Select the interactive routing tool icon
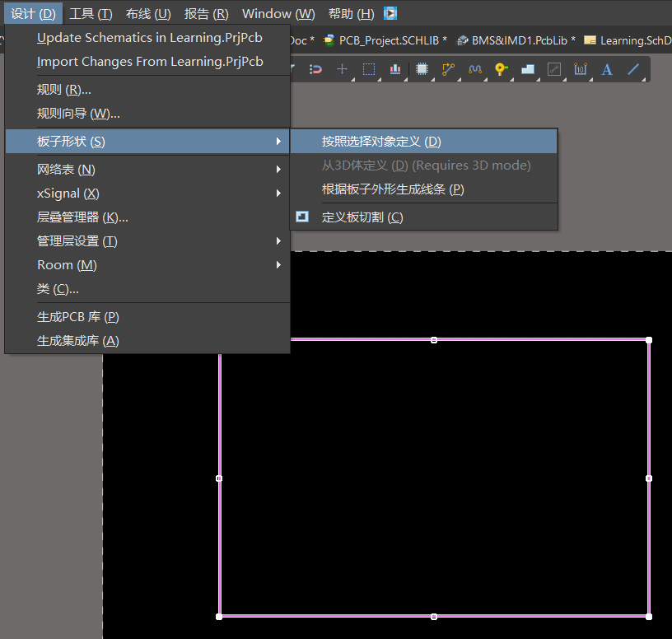The height and width of the screenshot is (639, 672). pos(449,70)
